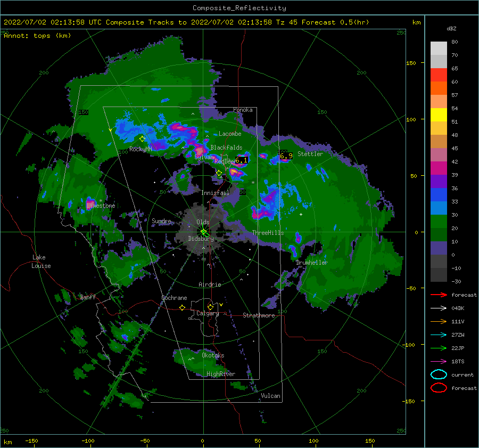Select the blue 36-33 dBZ swatch
This screenshot has width=479, height=448.
pos(439,195)
